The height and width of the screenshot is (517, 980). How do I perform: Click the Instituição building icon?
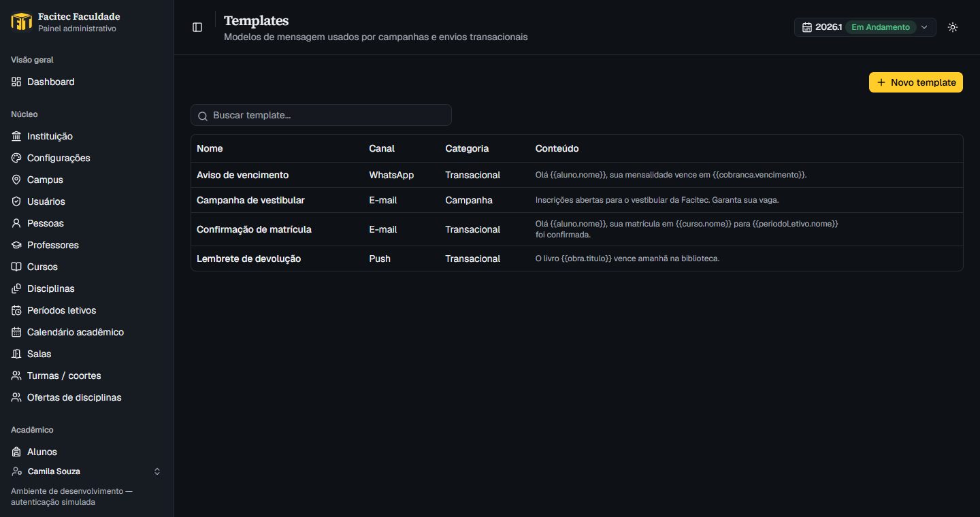tap(16, 136)
